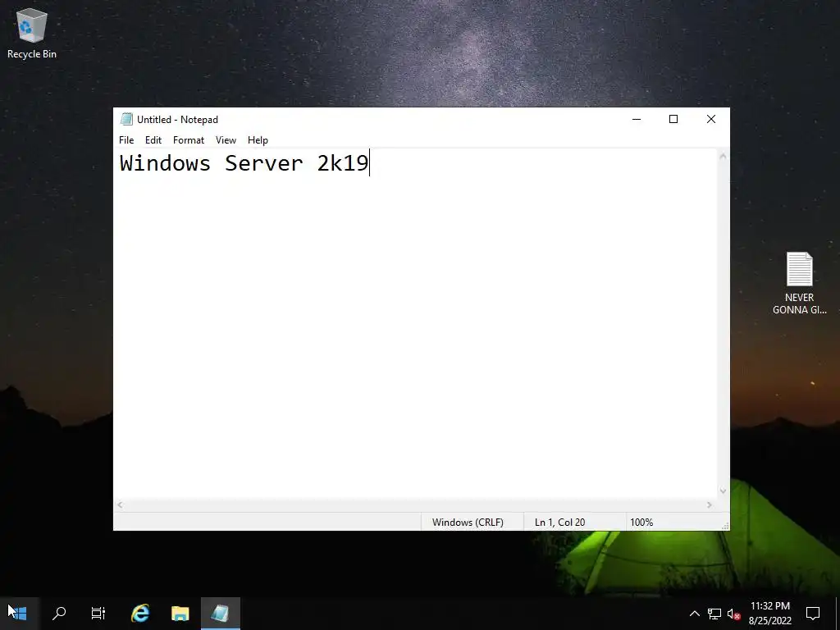Launch Internet Explorer from taskbar
Viewport: 840px width, 630px height.
coord(140,613)
